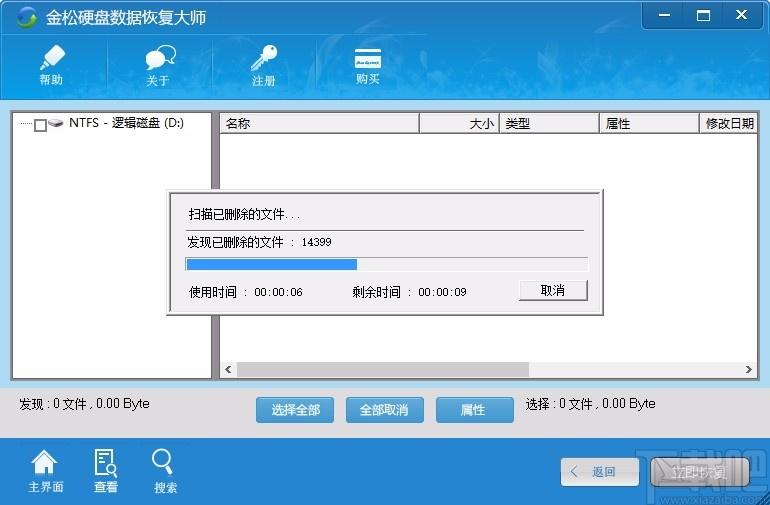Sort by the 修改日期 column header
This screenshot has width=770, height=505.
728,123
